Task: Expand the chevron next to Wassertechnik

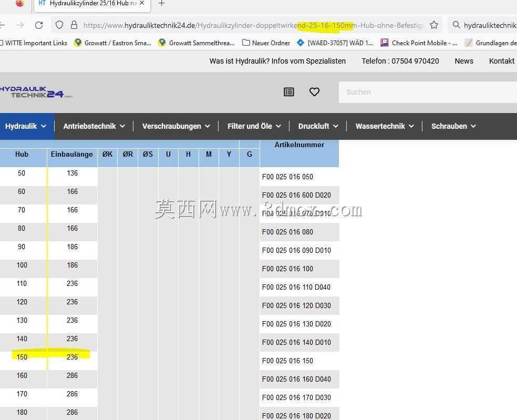Action: [411, 126]
